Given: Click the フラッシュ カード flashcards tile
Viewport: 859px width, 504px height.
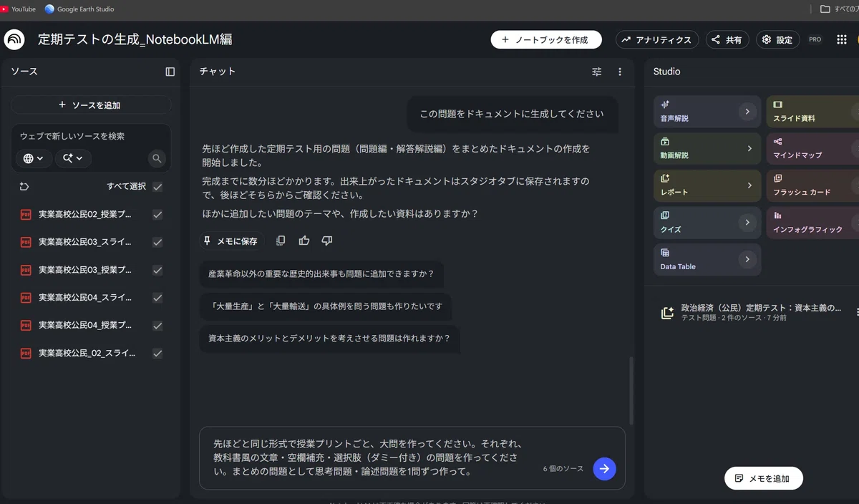Looking at the screenshot, I should pyautogui.click(x=812, y=185).
